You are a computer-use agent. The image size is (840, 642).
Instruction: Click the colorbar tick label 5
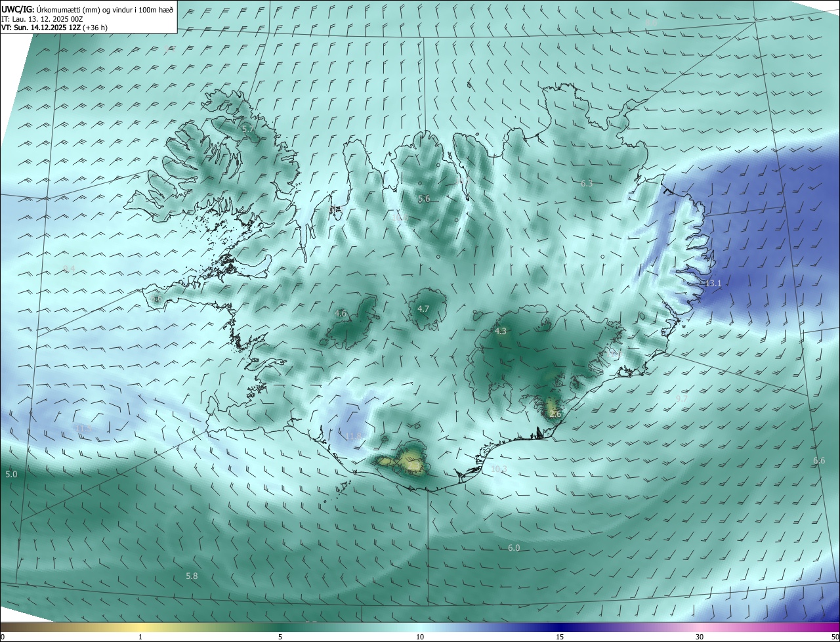click(x=280, y=637)
